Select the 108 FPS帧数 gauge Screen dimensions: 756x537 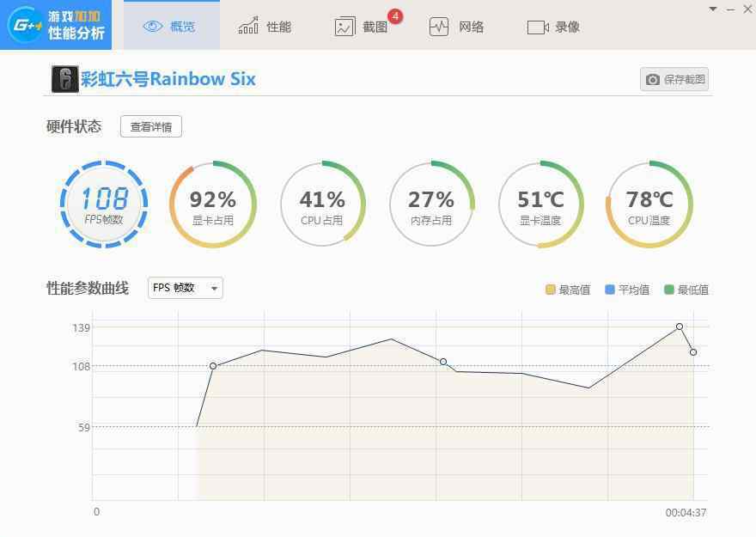click(104, 204)
